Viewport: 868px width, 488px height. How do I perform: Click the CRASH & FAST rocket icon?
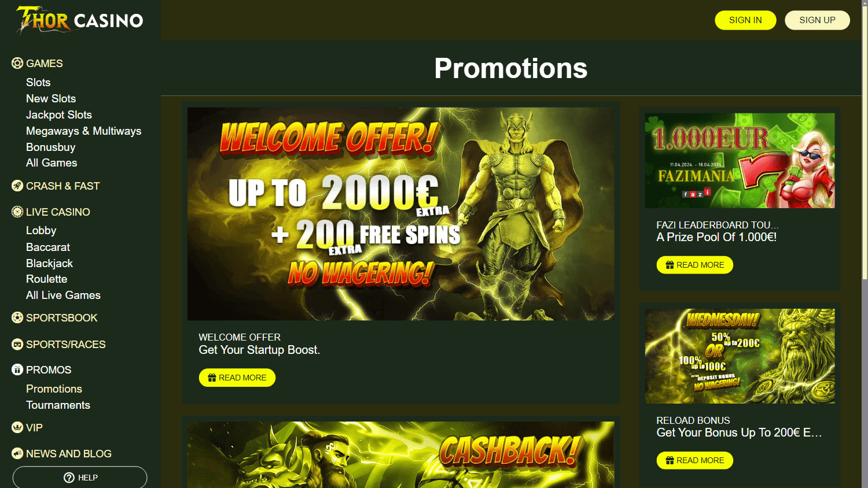coord(17,186)
